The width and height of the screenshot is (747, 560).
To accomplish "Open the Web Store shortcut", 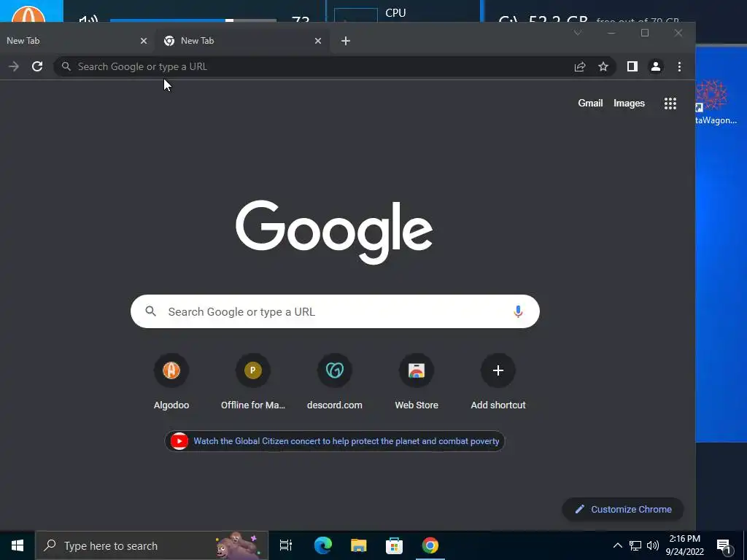I will (x=417, y=381).
